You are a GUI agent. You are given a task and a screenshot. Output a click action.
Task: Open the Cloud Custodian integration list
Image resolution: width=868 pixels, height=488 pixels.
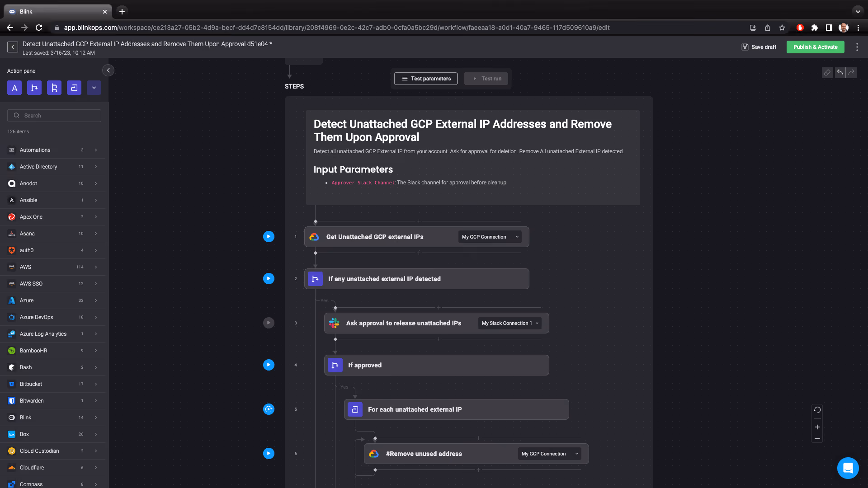(x=52, y=451)
